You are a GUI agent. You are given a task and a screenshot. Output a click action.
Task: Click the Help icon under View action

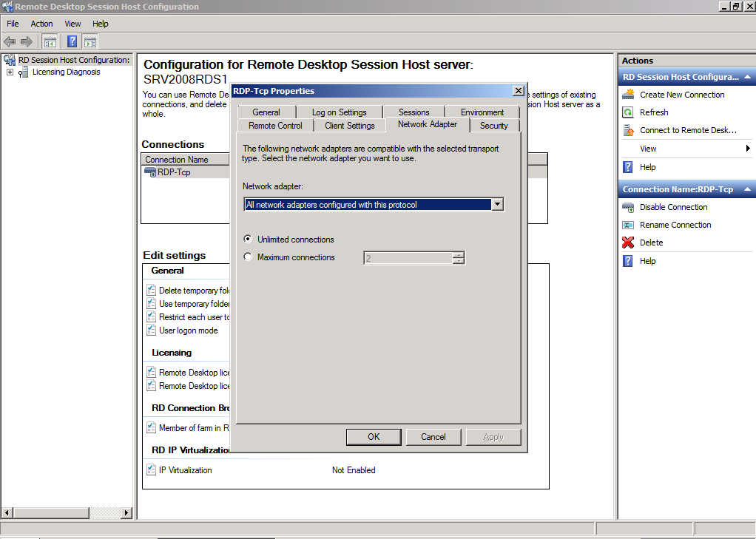[628, 167]
